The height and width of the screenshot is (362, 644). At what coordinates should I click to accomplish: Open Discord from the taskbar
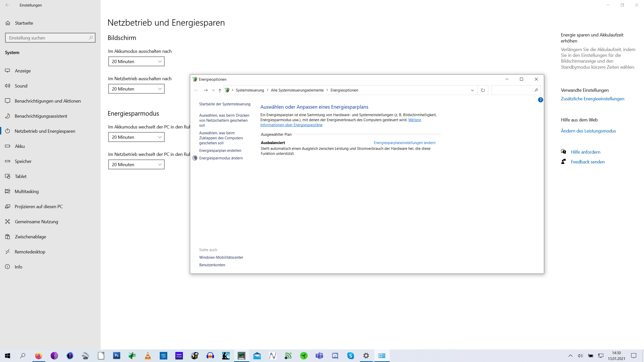pos(335,356)
